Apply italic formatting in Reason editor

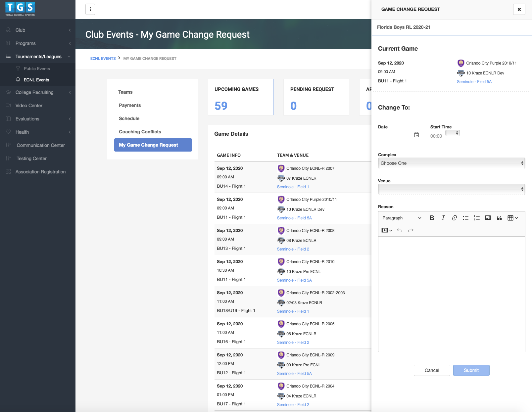point(443,218)
